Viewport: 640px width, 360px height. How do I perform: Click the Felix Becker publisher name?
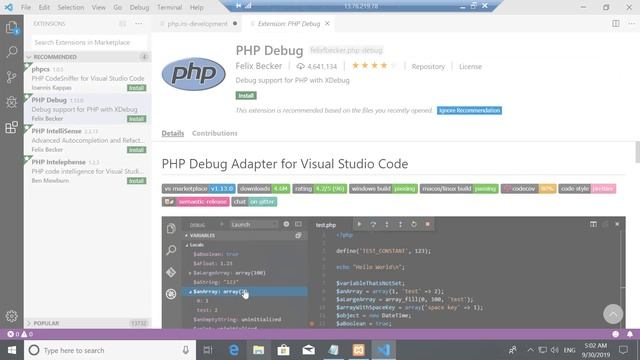point(259,66)
